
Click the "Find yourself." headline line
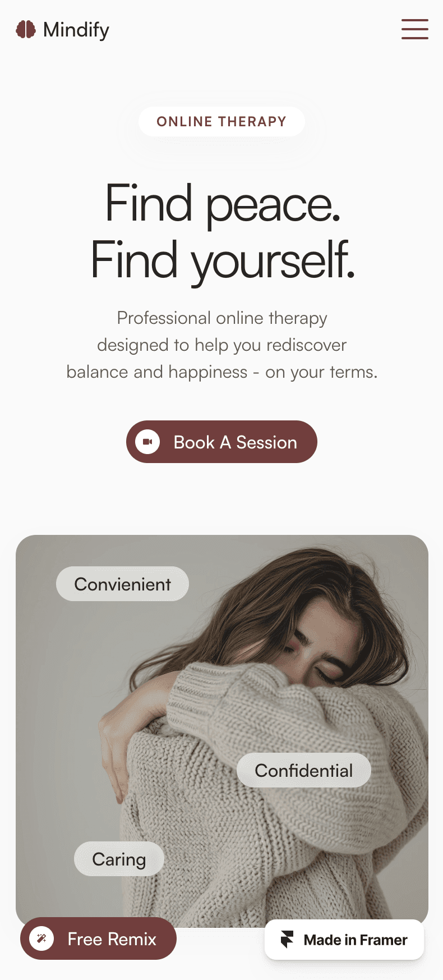pyautogui.click(x=223, y=260)
